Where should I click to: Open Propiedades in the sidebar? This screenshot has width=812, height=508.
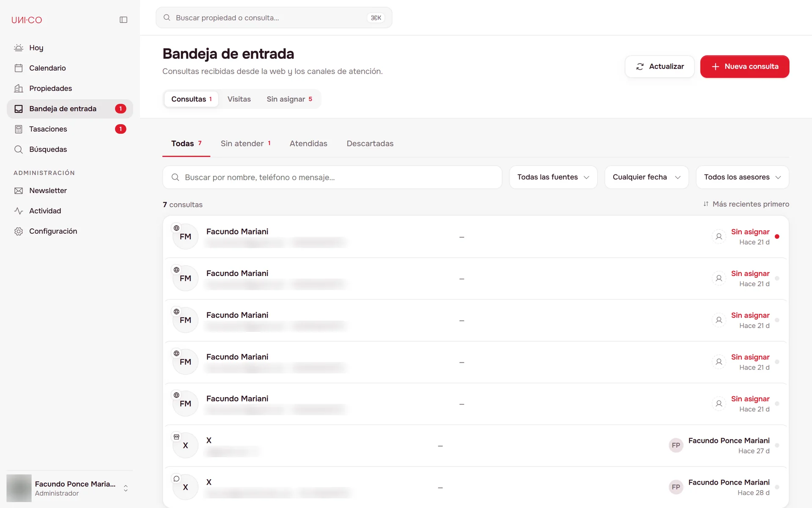[x=70, y=88]
